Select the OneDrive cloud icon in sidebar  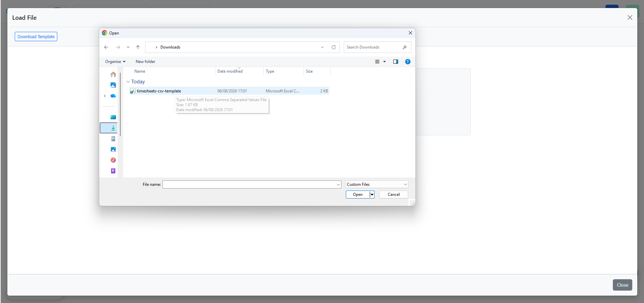click(113, 96)
